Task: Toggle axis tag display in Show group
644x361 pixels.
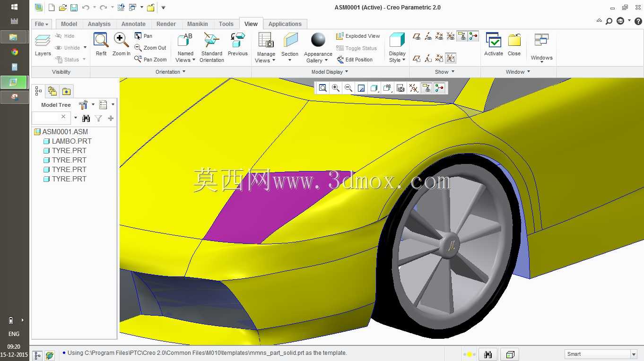Action: tap(428, 58)
